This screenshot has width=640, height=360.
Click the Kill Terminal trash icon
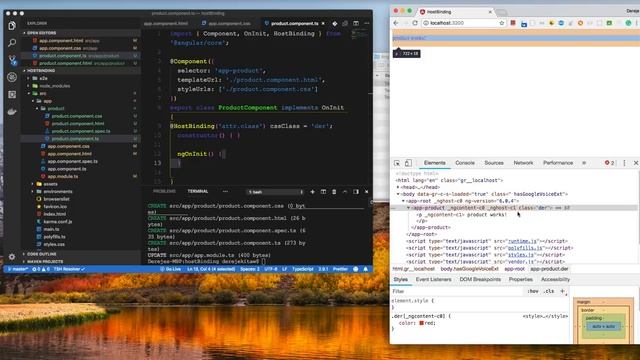(334, 191)
